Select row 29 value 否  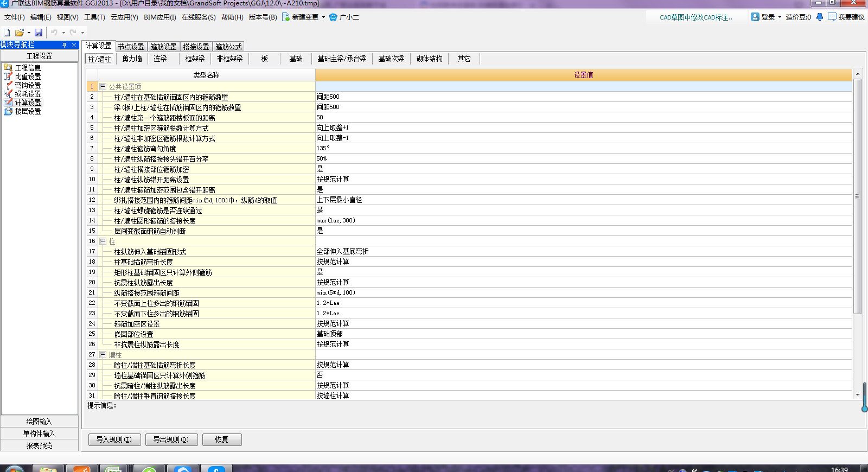point(584,375)
